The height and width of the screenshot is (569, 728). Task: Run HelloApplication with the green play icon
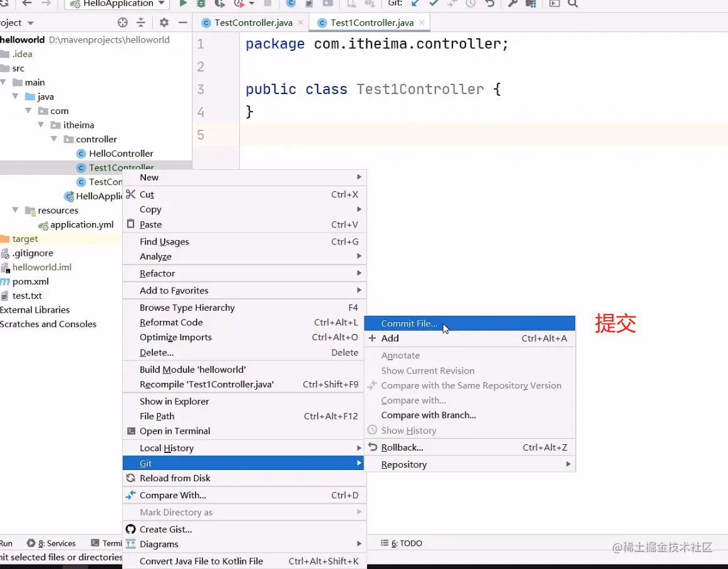(183, 3)
